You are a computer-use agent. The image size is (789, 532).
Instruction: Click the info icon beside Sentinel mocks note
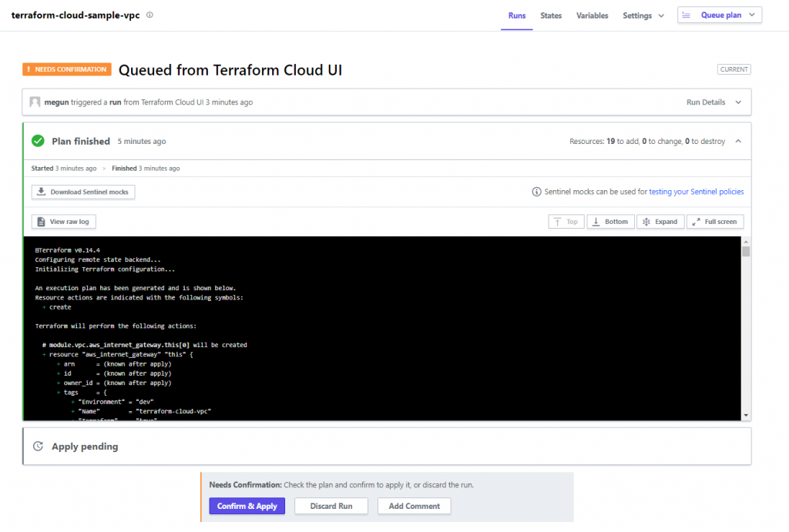536,192
